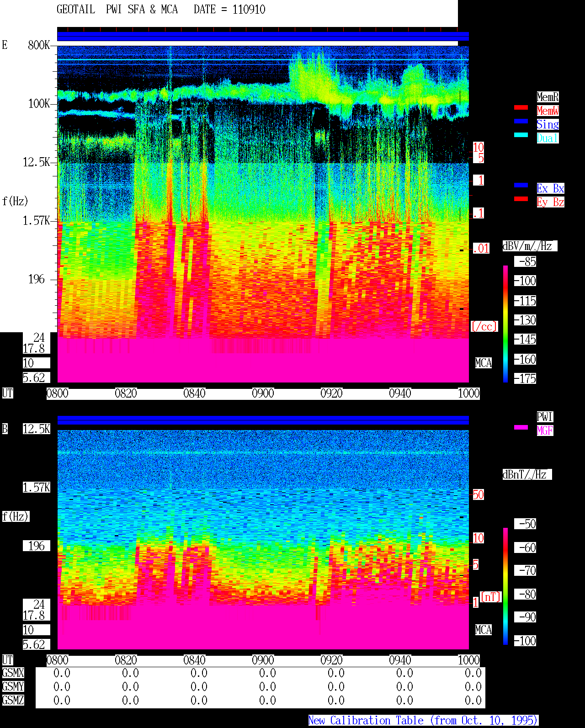Click the red [/cc] density unit label
This screenshot has height=728, width=585.
(484, 327)
